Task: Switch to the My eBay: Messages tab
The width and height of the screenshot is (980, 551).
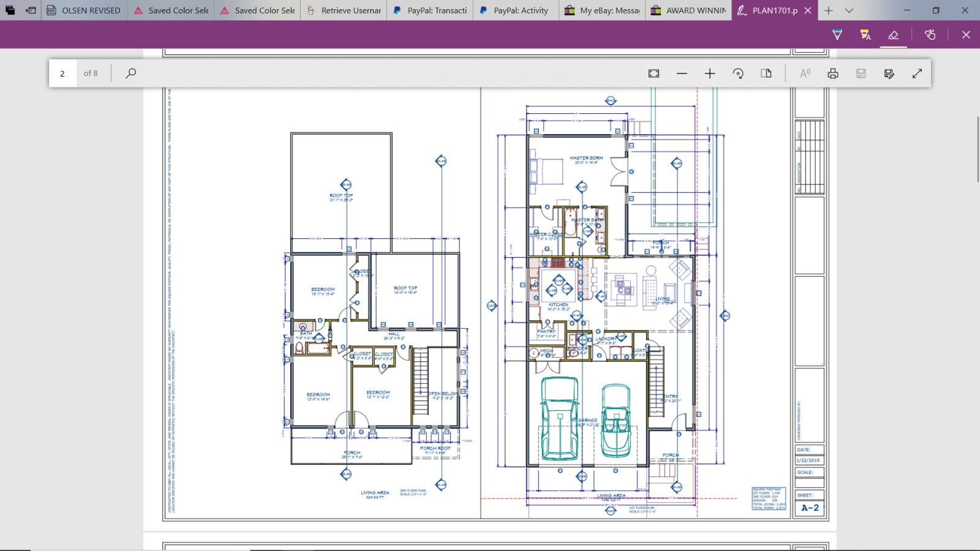Action: tap(603, 10)
